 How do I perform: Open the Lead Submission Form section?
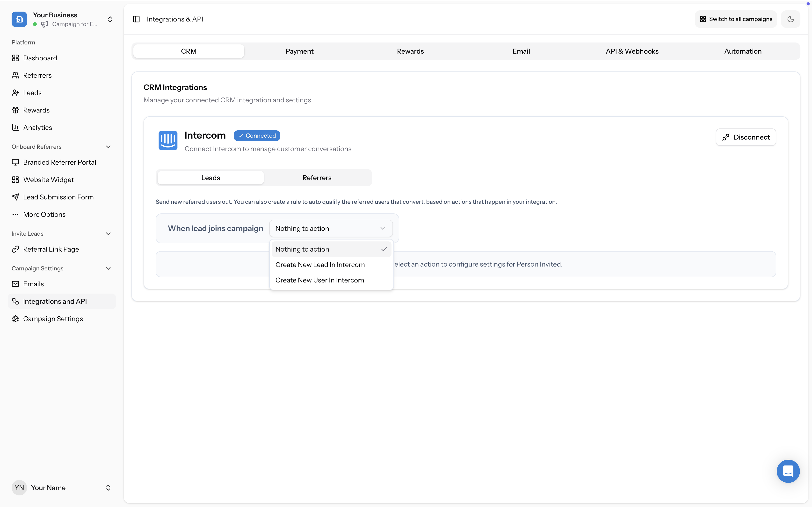(x=58, y=197)
